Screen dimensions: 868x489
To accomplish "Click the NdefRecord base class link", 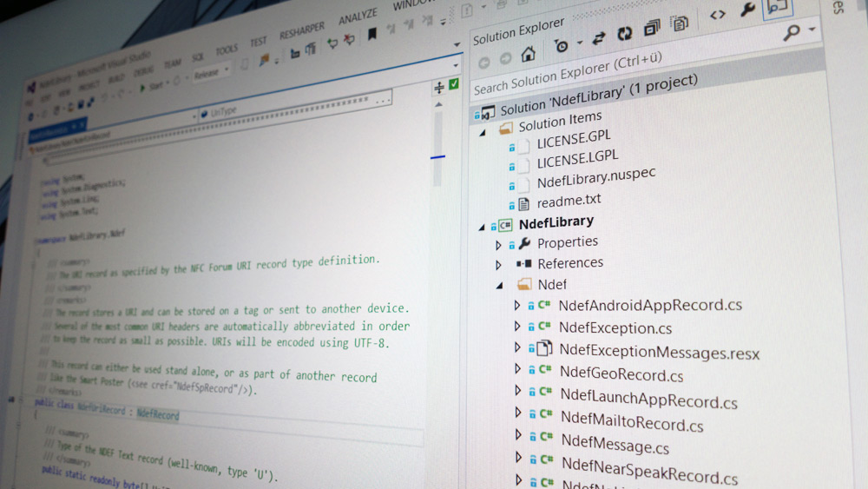I will click(x=158, y=413).
